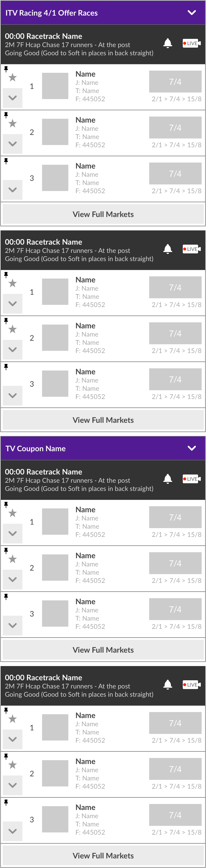Toggle star for runner 2 in second ITV race

(x=13, y=329)
